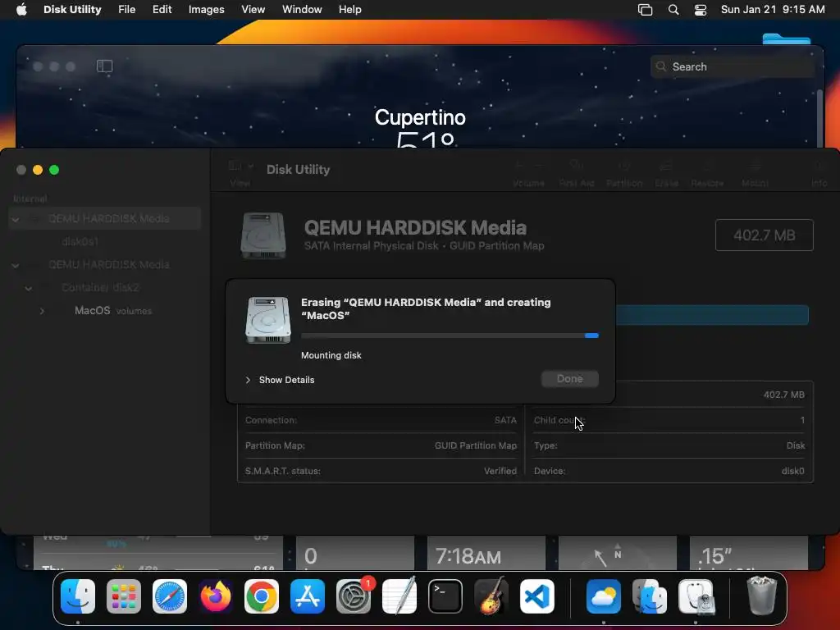Click the Done button in erase dialog
Screen dimensions: 840x630
pos(569,379)
